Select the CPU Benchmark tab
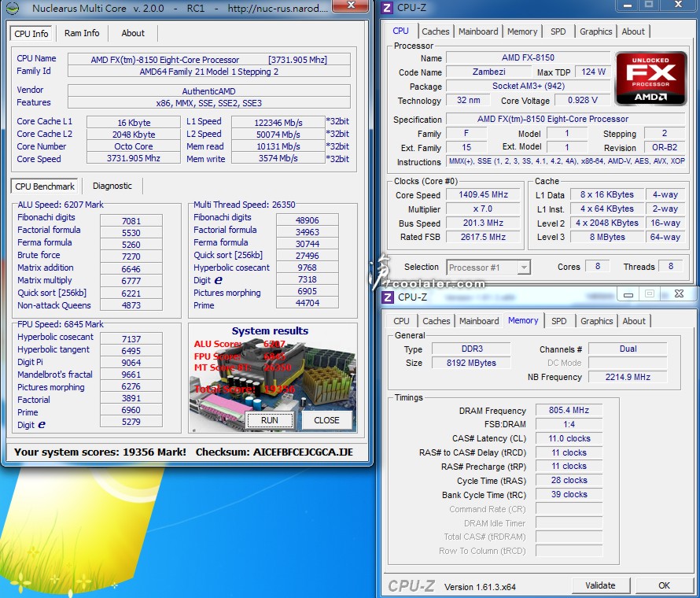 click(x=45, y=186)
